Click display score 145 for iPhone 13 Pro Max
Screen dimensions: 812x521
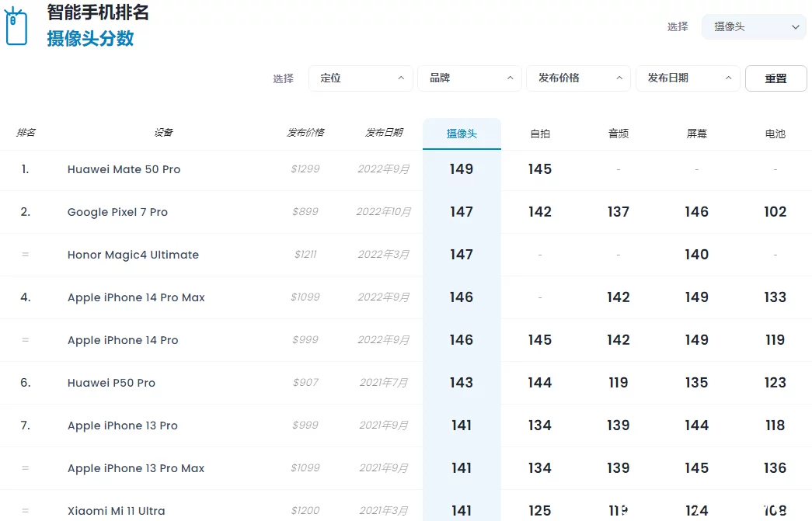pos(696,467)
